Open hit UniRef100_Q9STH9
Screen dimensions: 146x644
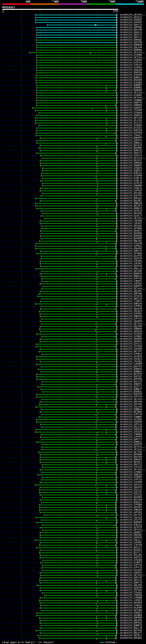[x=131, y=30]
